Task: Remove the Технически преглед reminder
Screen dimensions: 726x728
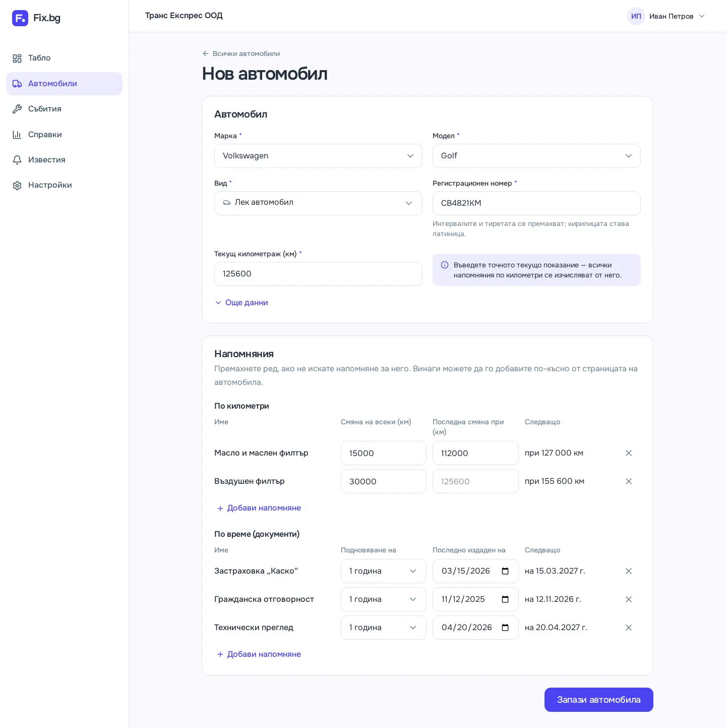Action: pyautogui.click(x=628, y=628)
